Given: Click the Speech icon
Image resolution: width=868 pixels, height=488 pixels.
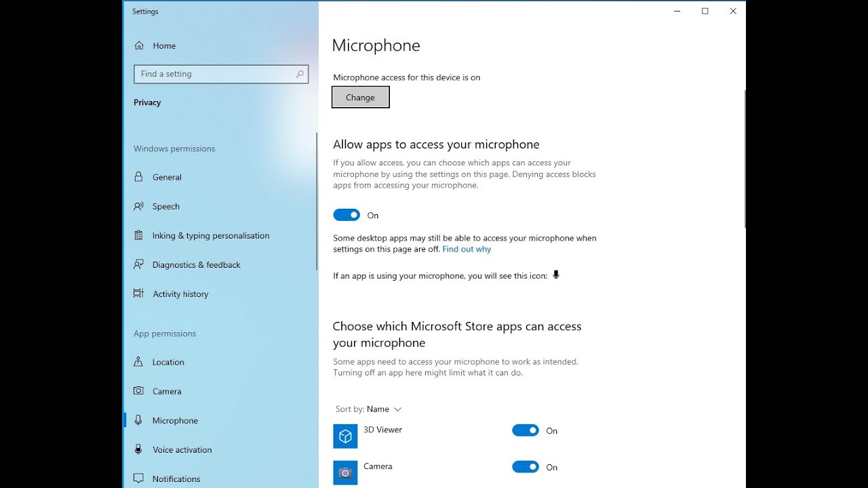Looking at the screenshot, I should click(x=138, y=206).
